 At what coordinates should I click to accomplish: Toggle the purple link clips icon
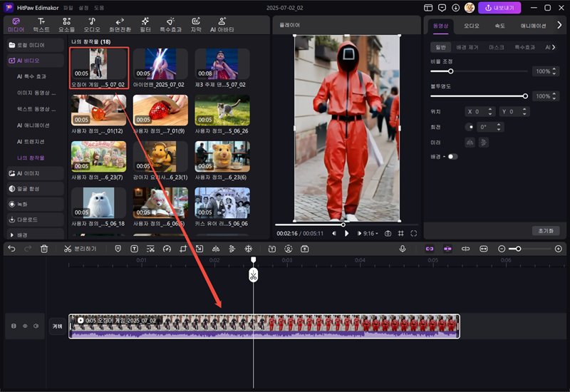(x=430, y=249)
